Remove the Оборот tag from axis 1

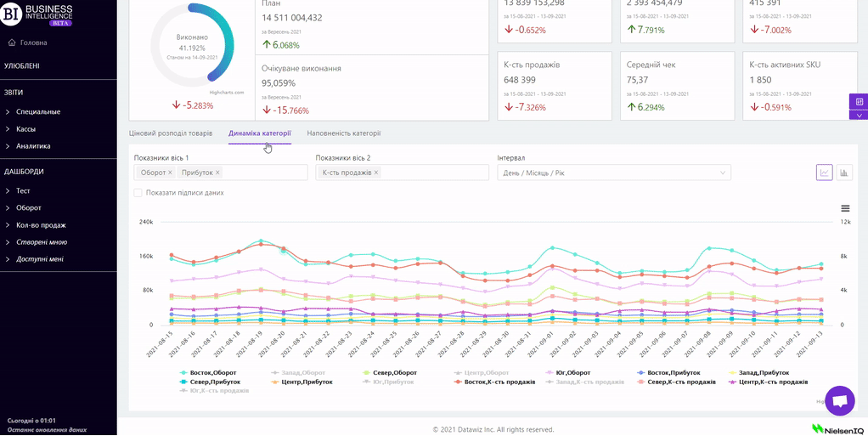(x=170, y=173)
